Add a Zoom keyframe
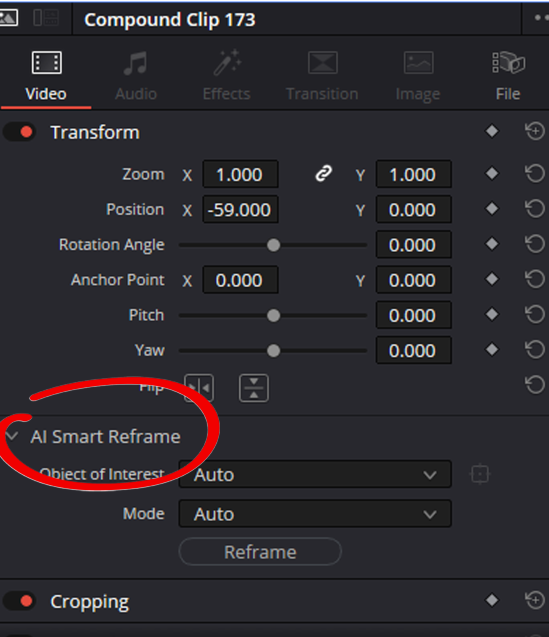Viewport: 549px width, 637px height. [492, 173]
